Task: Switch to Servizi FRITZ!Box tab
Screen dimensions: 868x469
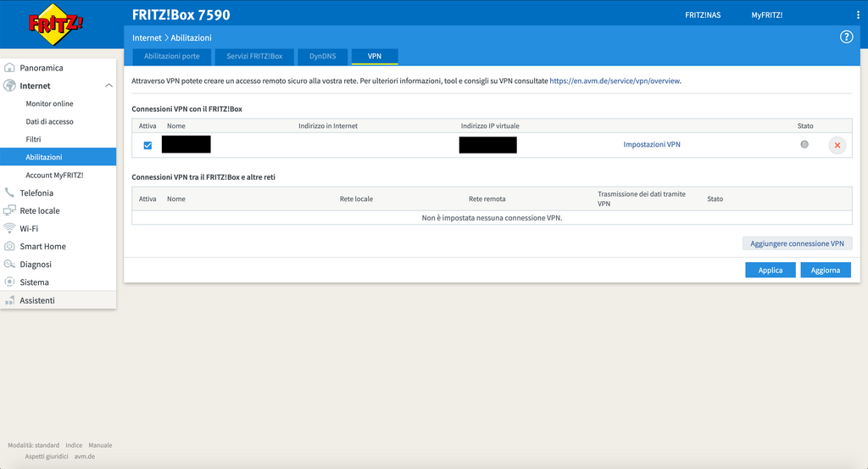Action: (254, 57)
